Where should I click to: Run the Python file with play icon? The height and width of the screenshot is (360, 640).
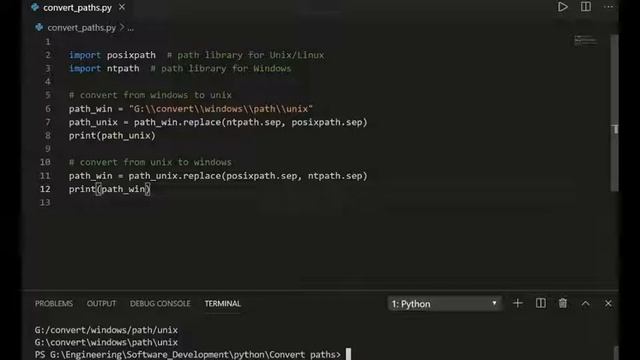coord(562,7)
